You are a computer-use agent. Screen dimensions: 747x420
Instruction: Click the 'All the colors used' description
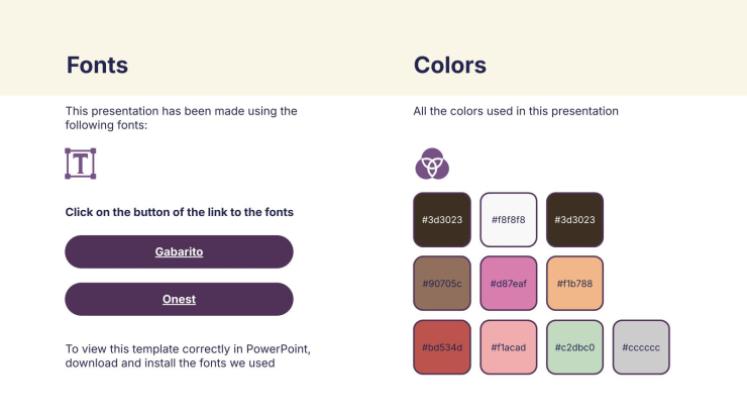516,111
